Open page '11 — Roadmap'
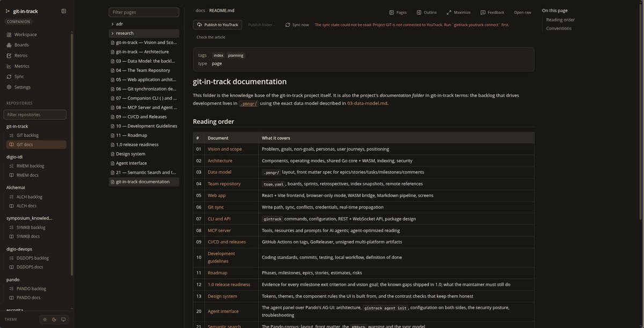This screenshot has width=644, height=328. 144,135
